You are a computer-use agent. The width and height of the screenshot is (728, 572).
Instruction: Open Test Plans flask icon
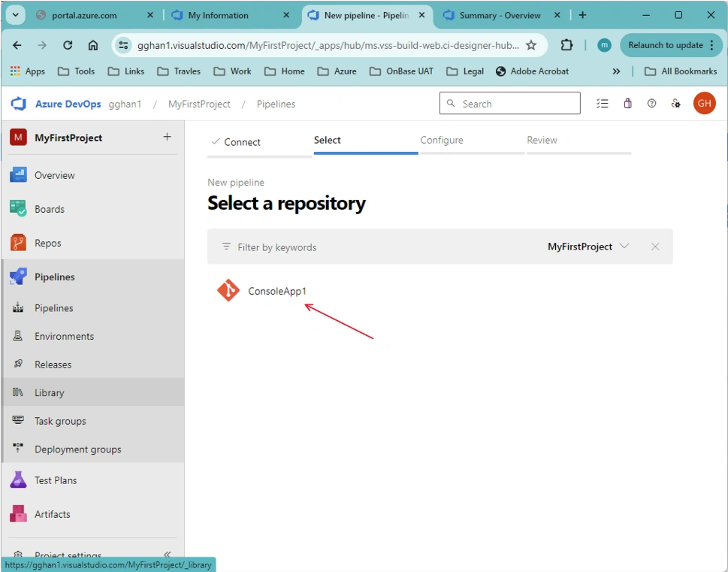click(x=18, y=480)
